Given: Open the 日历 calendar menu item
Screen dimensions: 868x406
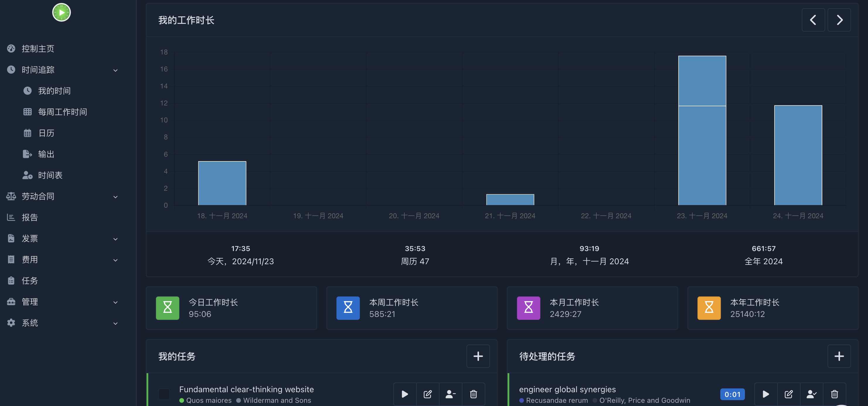Looking at the screenshot, I should tap(46, 133).
